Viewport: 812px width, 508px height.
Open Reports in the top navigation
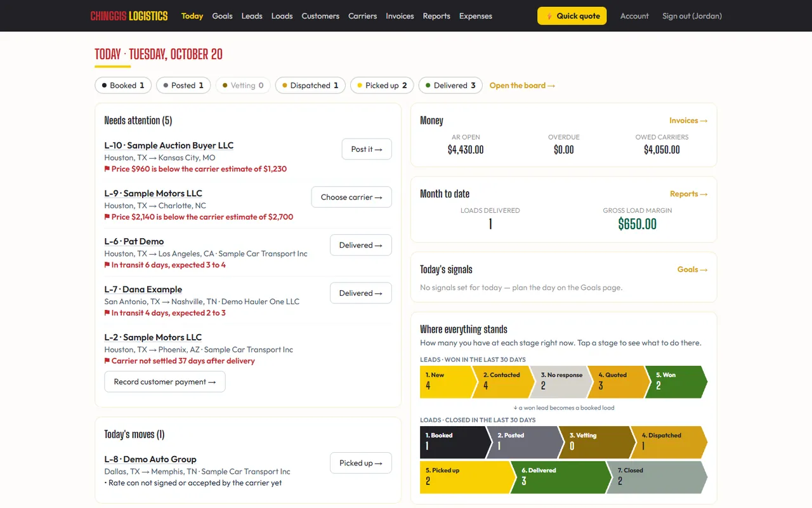tap(436, 16)
